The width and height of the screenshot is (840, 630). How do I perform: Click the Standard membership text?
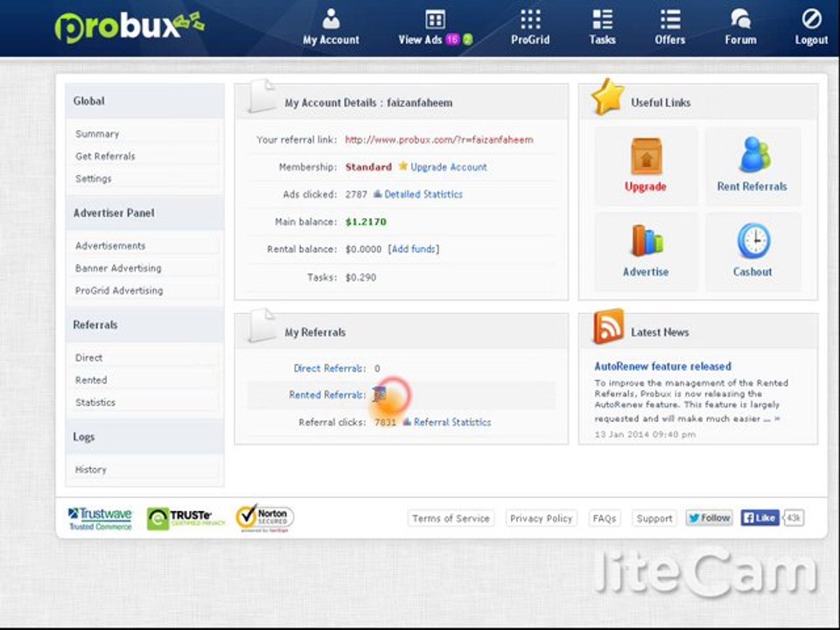pyautogui.click(x=368, y=167)
